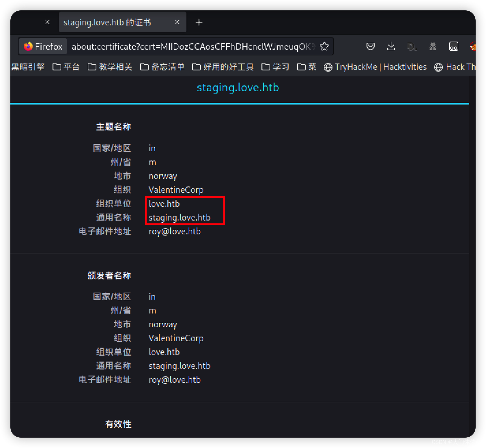Click the hacker-figure extension icon
Viewport: 486px width, 448px height.
point(433,46)
